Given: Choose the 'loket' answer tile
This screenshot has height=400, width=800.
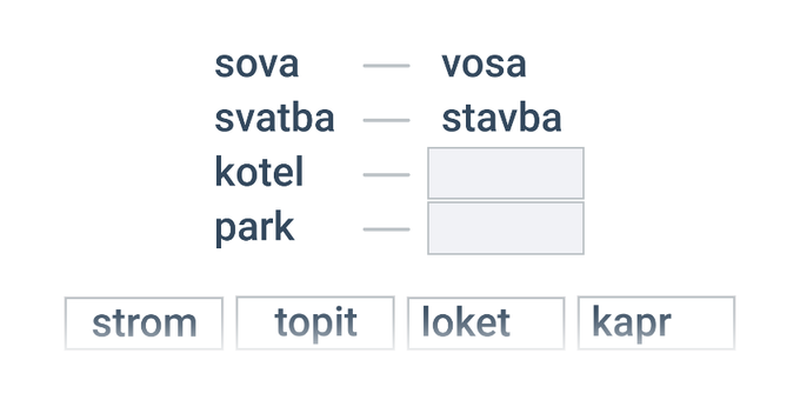Looking at the screenshot, I should pos(486,323).
